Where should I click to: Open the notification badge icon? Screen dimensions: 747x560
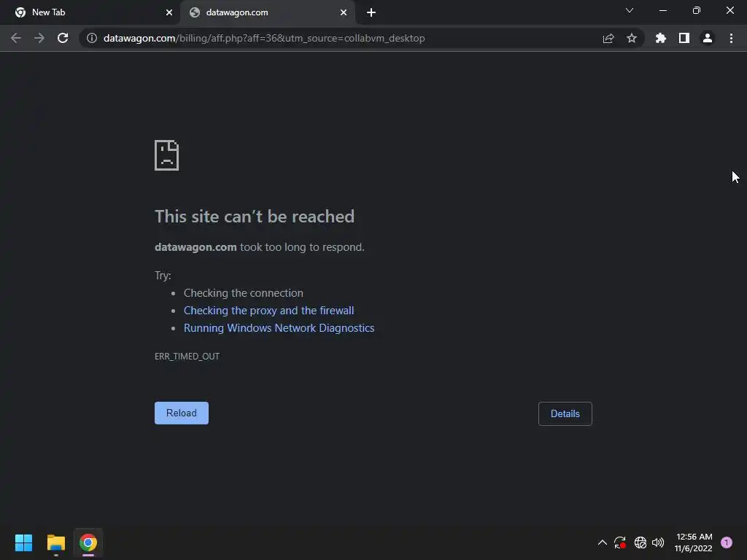pyautogui.click(x=727, y=542)
